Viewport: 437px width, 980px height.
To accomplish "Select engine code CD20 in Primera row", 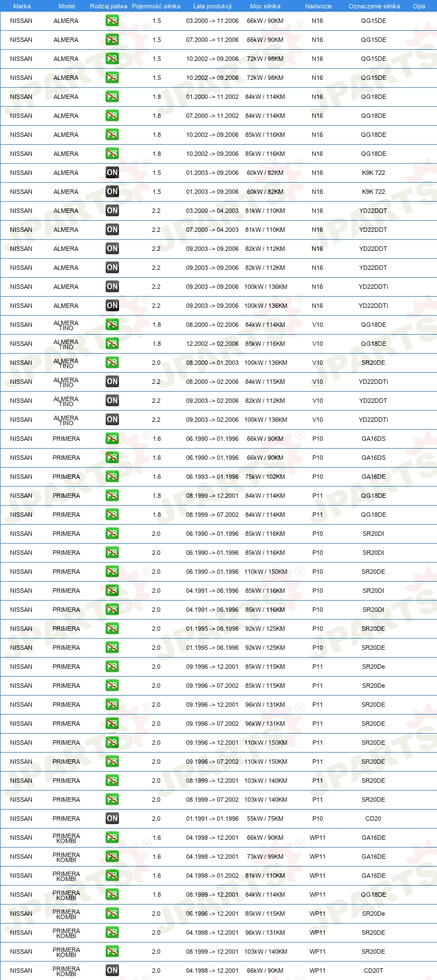I will [x=373, y=819].
